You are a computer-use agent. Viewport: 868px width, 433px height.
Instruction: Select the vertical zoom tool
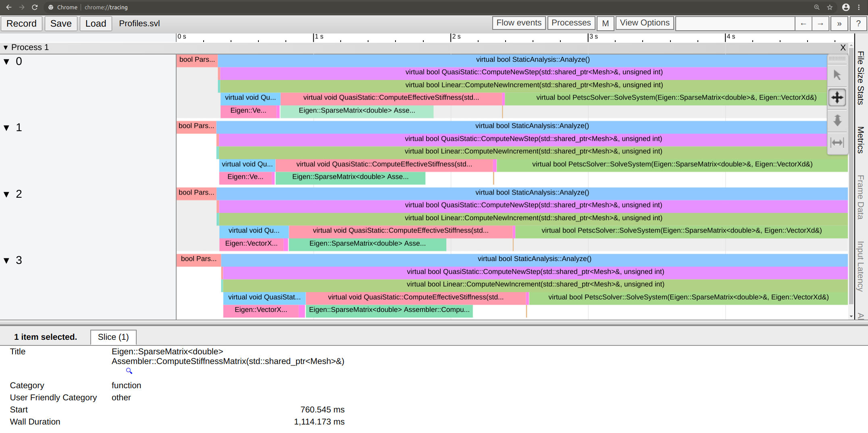point(837,120)
